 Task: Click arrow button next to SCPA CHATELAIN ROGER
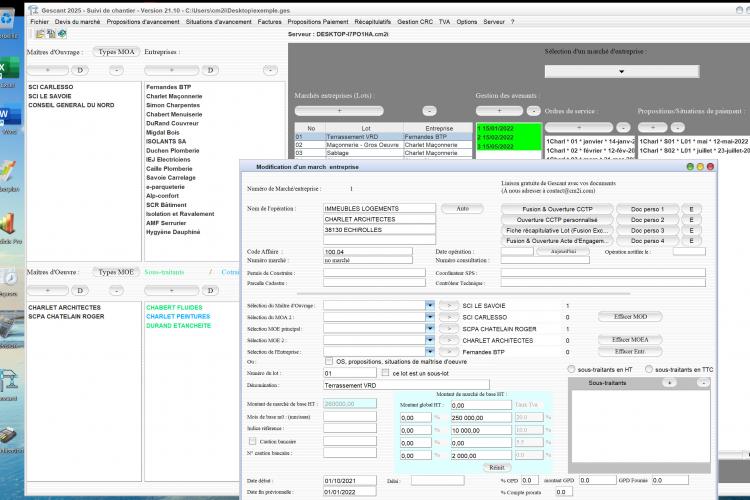pos(449,329)
